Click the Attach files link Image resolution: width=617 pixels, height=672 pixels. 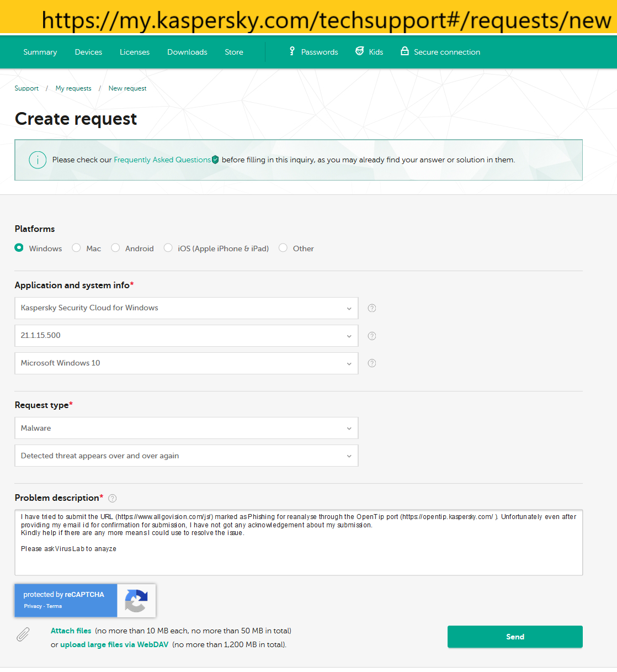(71, 631)
